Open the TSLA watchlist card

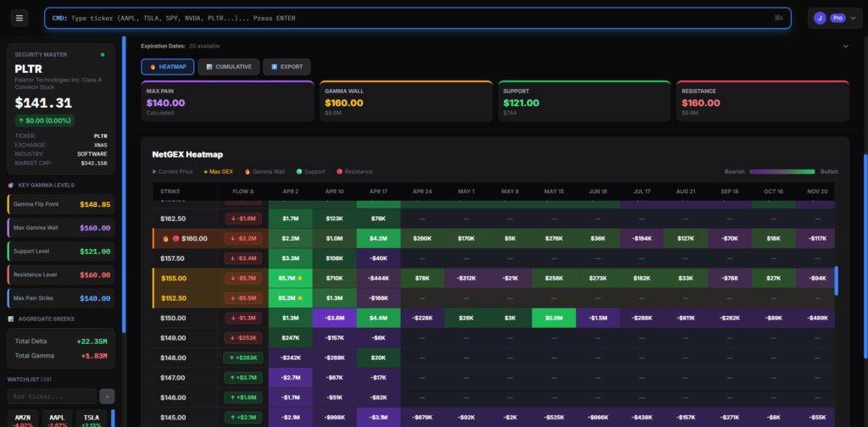[x=92, y=419]
